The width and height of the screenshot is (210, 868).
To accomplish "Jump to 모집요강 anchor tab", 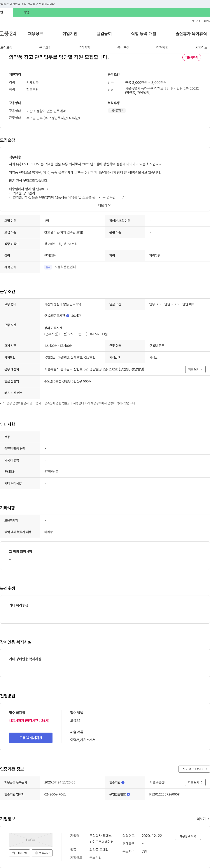I will coord(6,48).
